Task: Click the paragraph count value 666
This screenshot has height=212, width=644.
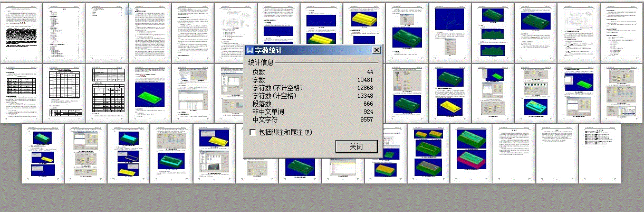Action: 368,104
